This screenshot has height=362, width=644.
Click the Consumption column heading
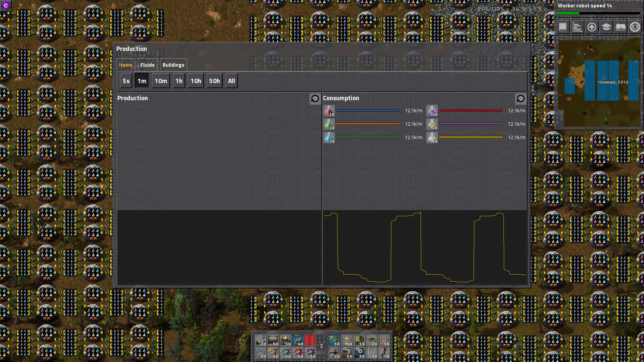coord(341,98)
